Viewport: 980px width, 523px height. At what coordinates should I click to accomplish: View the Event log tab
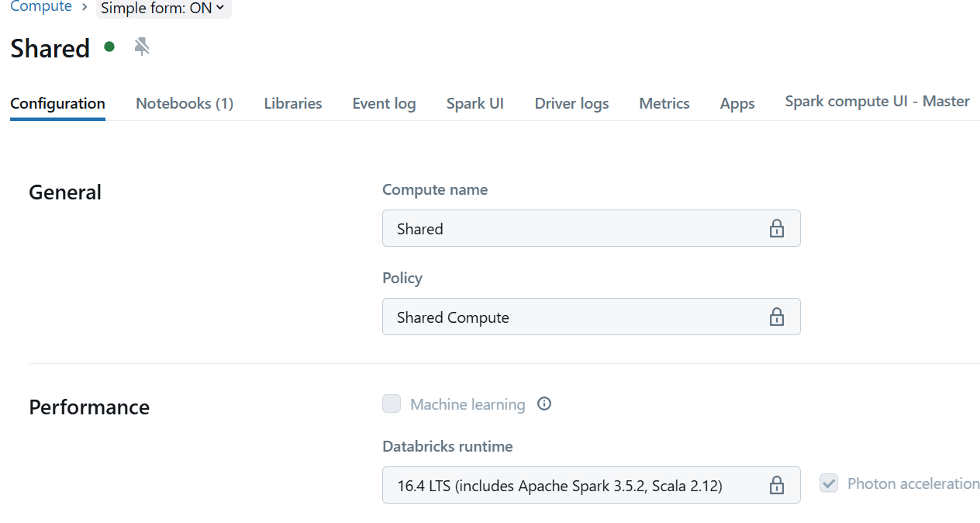tap(384, 103)
